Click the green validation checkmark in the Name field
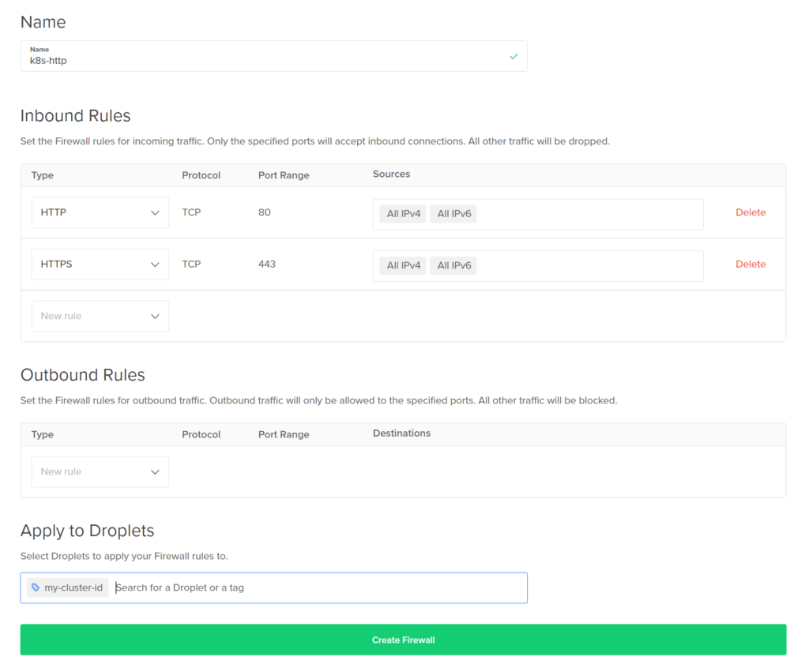The image size is (809, 672). tap(513, 56)
